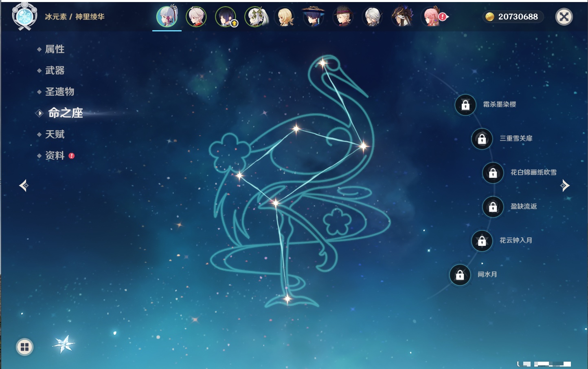Open the four-square grid menu icon
The width and height of the screenshot is (588, 369).
coord(24,347)
